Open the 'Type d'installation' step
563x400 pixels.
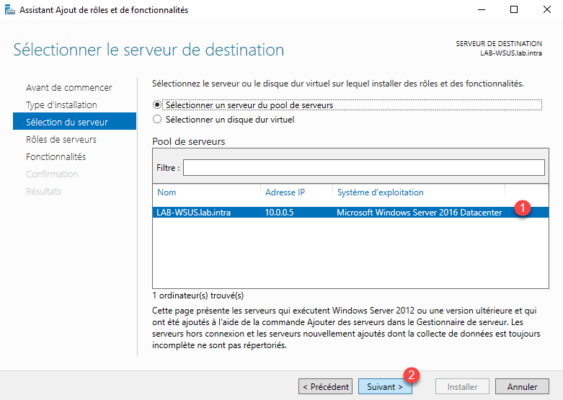click(61, 105)
